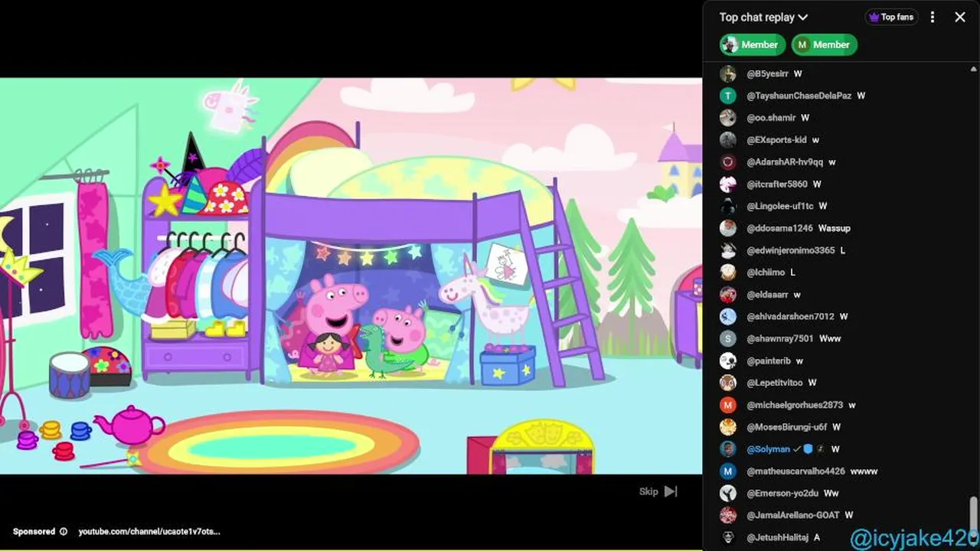Open avatar of @lchiimo
The image size is (980, 551).
728,272
